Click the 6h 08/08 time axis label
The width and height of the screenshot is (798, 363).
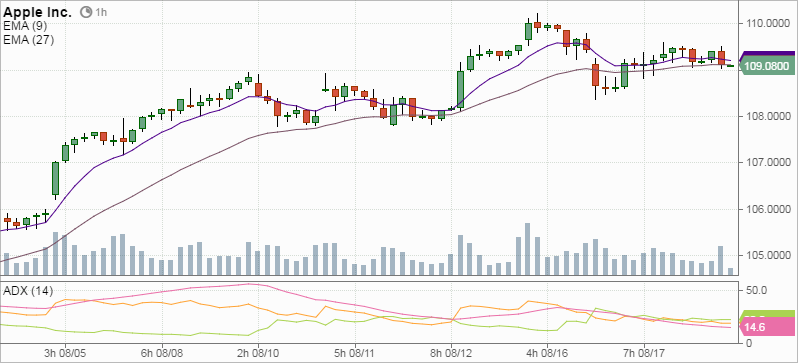(162, 352)
